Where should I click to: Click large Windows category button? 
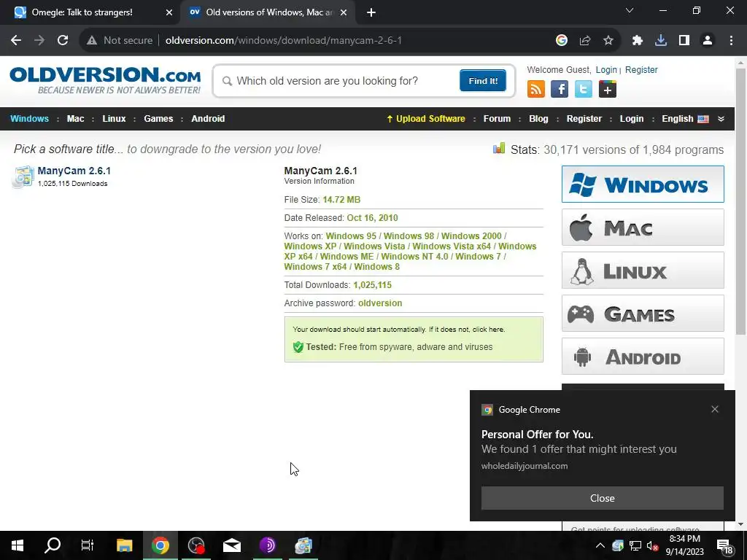click(x=643, y=184)
